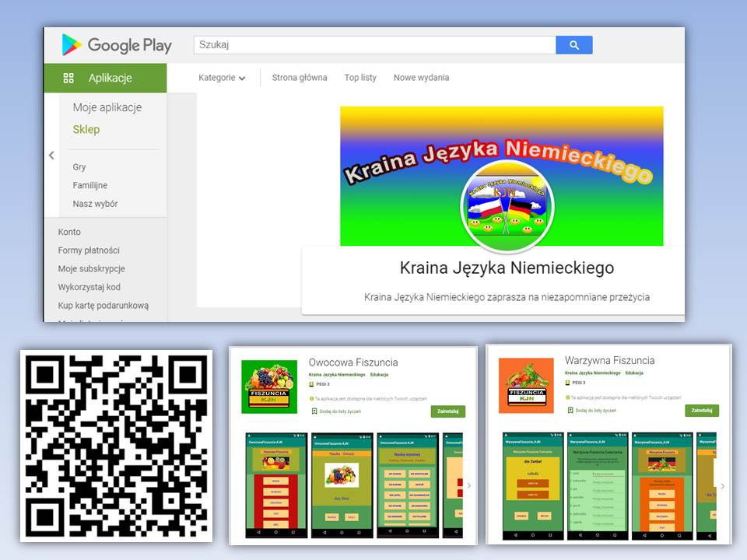
Task: Click Kup kartę podarunkową
Action: coord(103,305)
